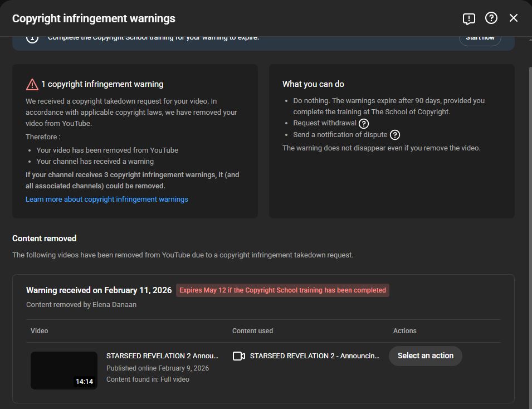532x409 pixels.
Task: Click the Video column header
Action: click(40, 330)
